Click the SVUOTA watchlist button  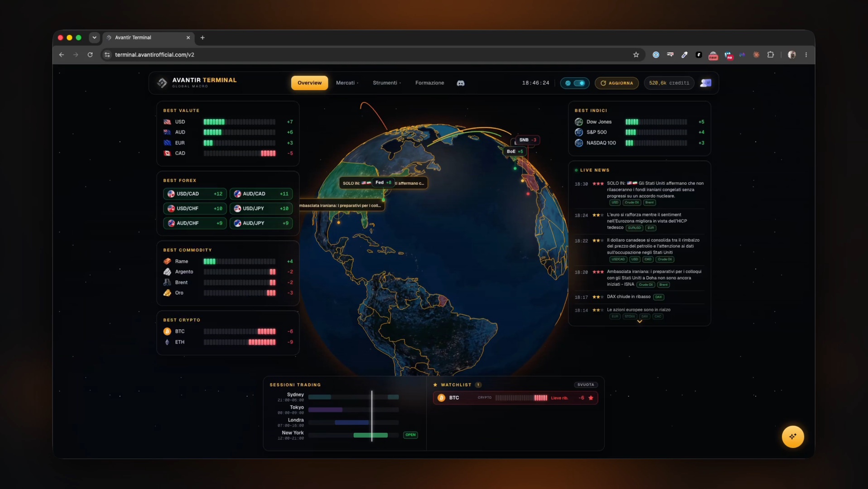click(586, 384)
